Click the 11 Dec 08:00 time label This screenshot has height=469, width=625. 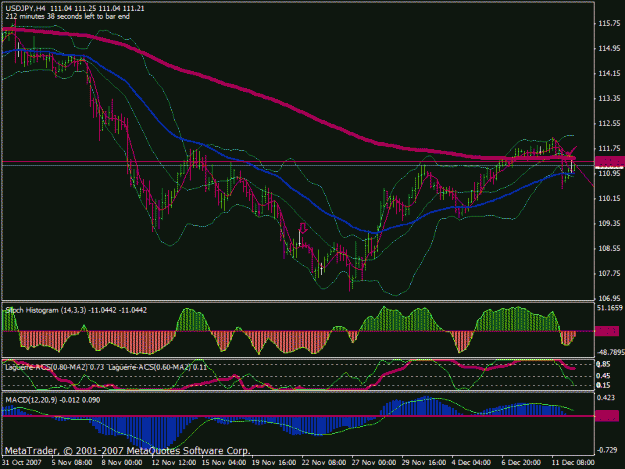tap(573, 463)
